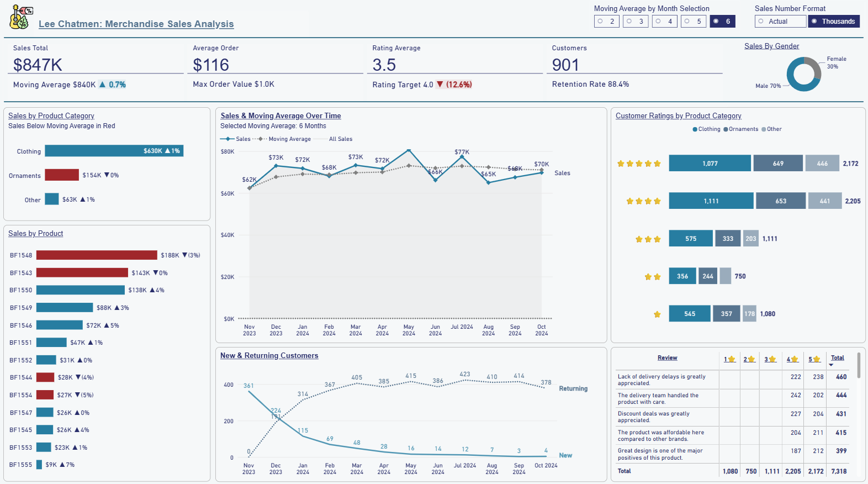
Task: Click the merchandise logo icon beside the title
Action: 21,17
